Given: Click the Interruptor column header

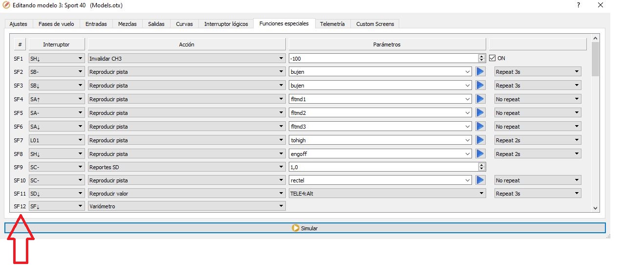Looking at the screenshot, I should click(57, 44).
